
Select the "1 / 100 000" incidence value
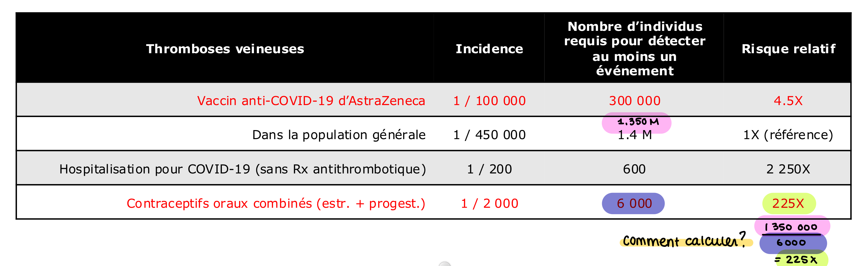pyautogui.click(x=489, y=101)
